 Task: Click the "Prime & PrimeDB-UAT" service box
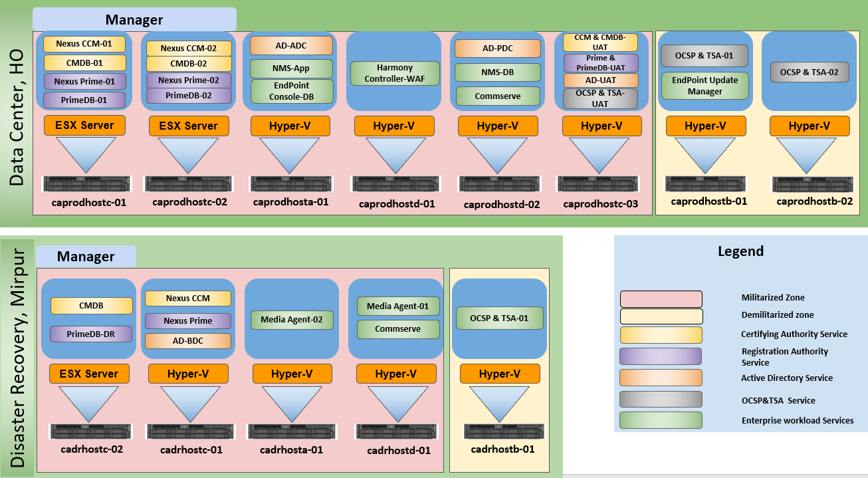pyautogui.click(x=601, y=63)
